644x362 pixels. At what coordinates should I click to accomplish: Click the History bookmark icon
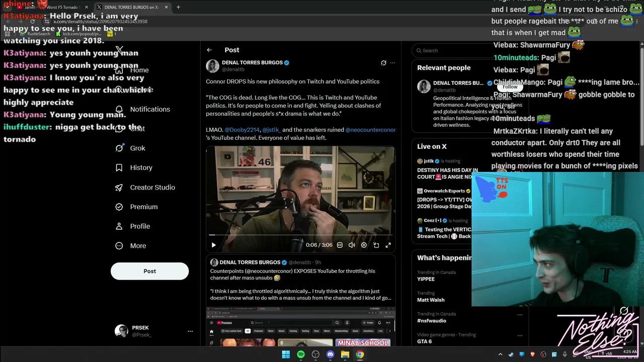[119, 167]
